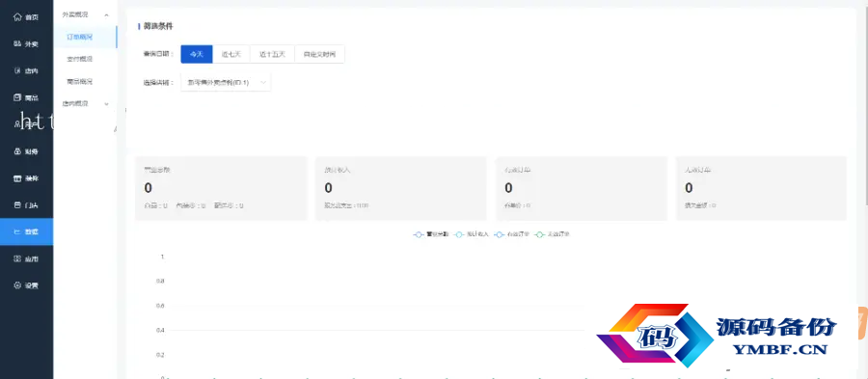Click the 商品 products icon in sidebar
Viewport: 868px width, 379px height.
(17, 98)
